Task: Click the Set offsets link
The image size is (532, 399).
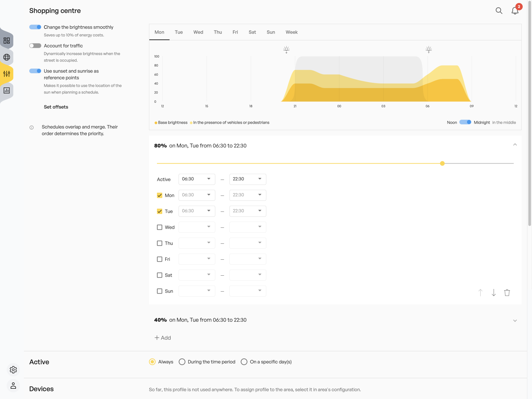Action: point(56,107)
